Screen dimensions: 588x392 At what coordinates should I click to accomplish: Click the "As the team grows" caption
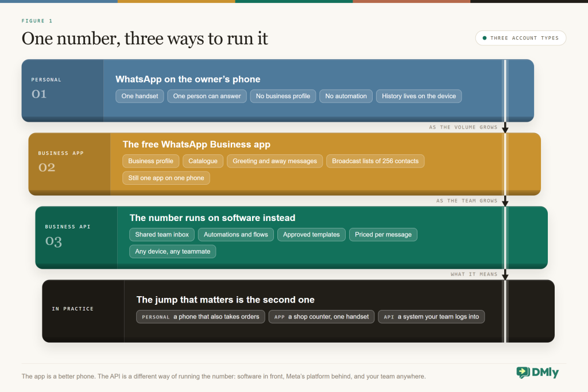tap(467, 201)
